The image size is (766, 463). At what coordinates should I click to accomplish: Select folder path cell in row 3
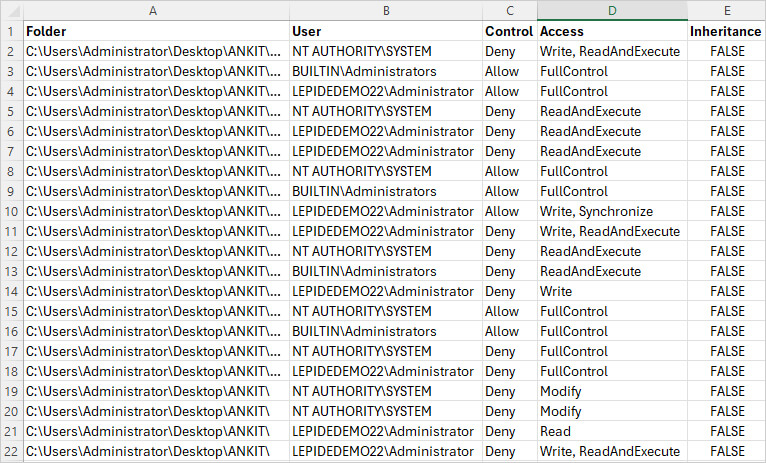pyautogui.click(x=156, y=71)
